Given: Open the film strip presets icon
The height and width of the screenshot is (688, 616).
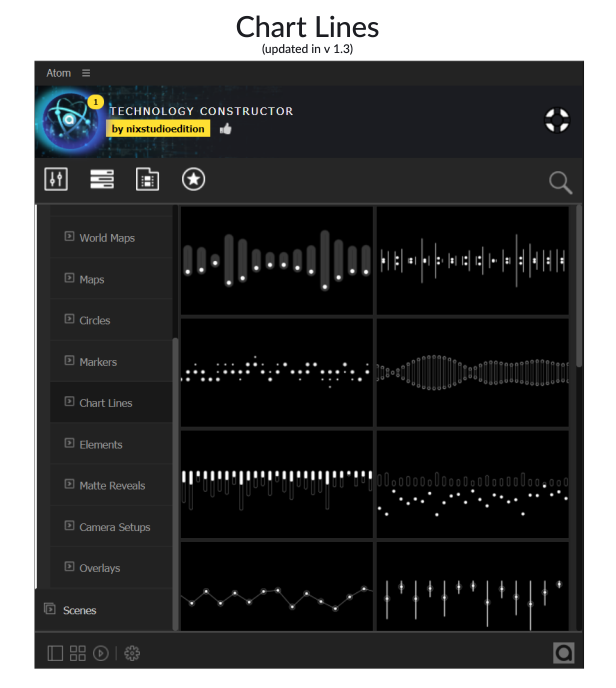Looking at the screenshot, I should click(x=147, y=180).
